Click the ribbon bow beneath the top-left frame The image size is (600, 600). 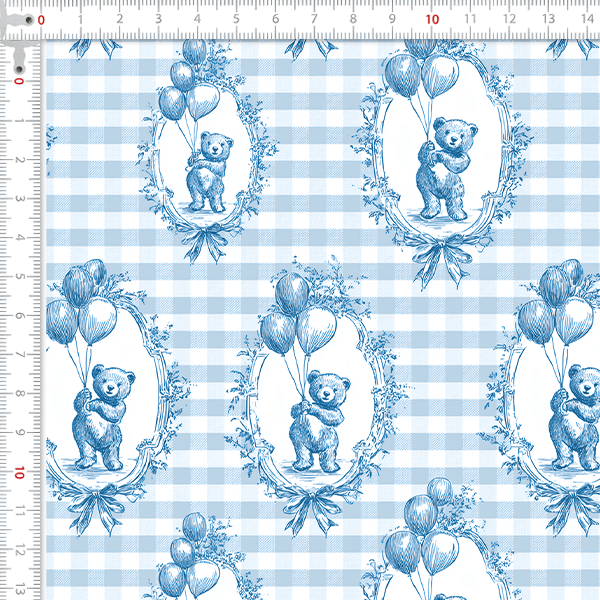[209, 243]
